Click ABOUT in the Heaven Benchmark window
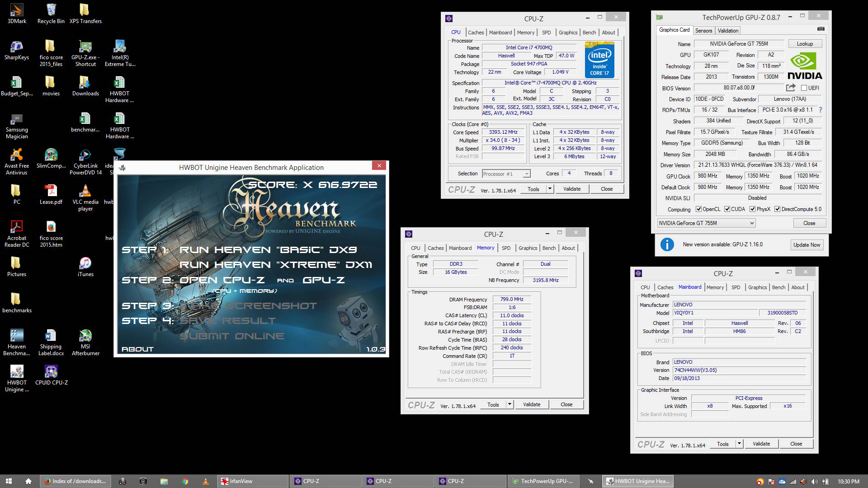 click(x=137, y=349)
